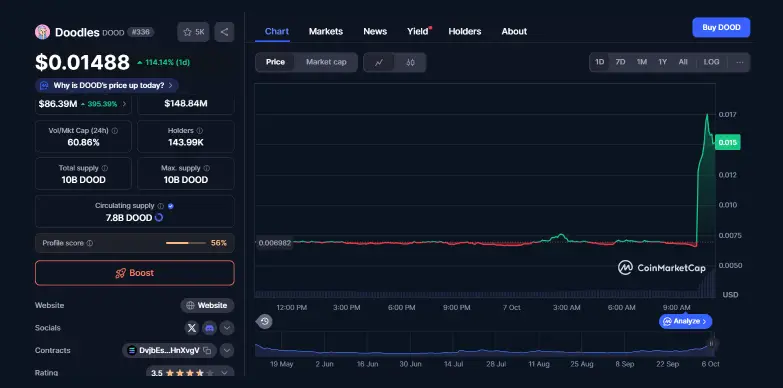Click Buy DOOD button

pos(721,27)
